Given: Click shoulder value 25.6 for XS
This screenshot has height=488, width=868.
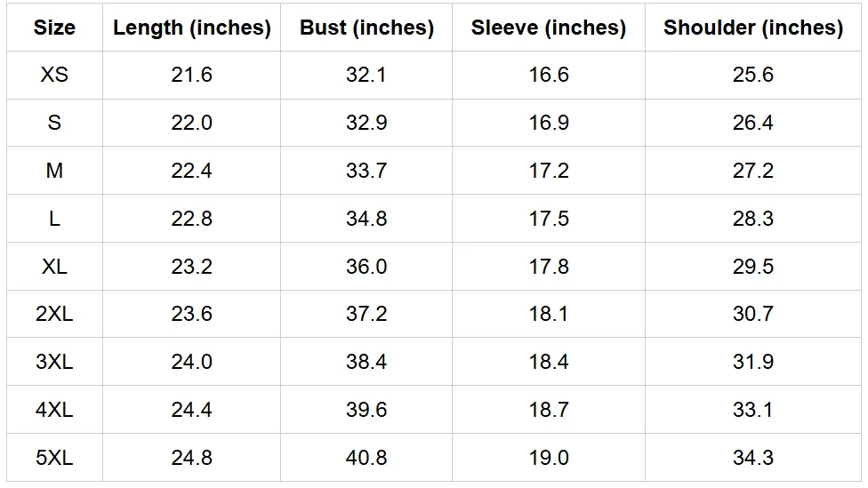Looking at the screenshot, I should (753, 75).
